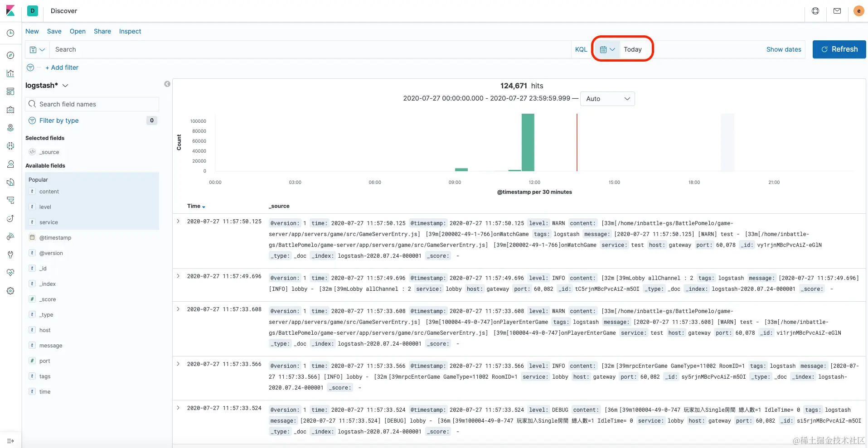Select the @version field
868x448 pixels.
pos(51,253)
